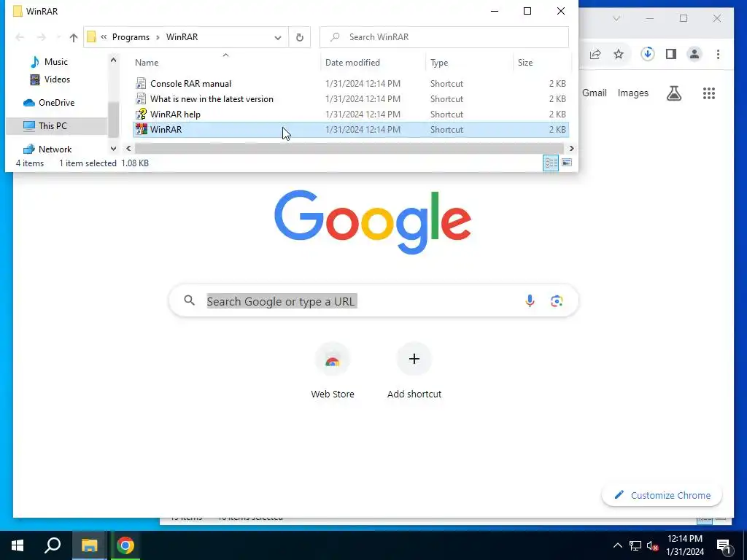
Task: Share this page in Chrome toolbar
Action: coord(595,54)
